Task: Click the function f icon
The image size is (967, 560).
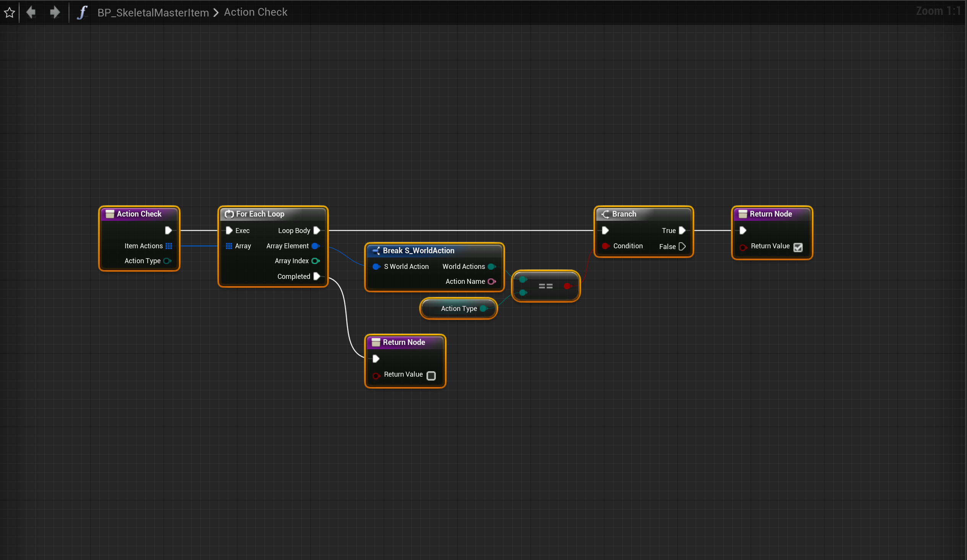Action: click(x=82, y=12)
